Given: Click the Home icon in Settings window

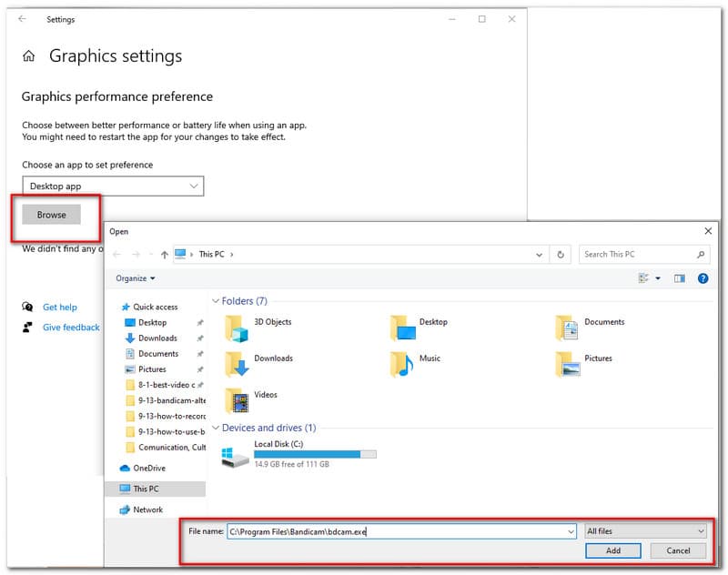Looking at the screenshot, I should 29,56.
